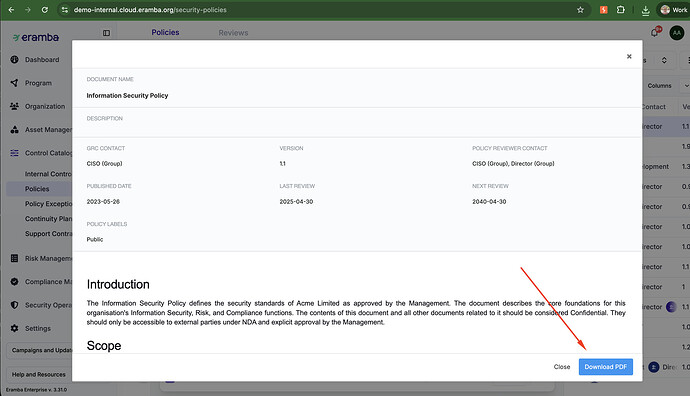690x396 pixels.
Task: Open Campaigns and Updates button
Action: (40, 350)
